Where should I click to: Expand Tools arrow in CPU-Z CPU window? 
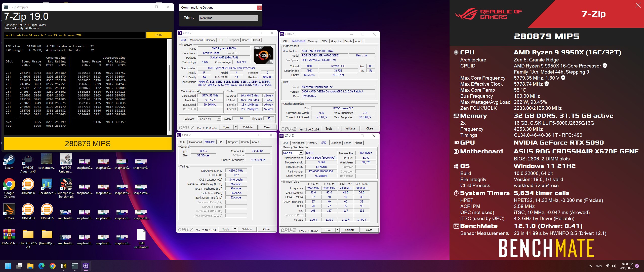(236, 127)
